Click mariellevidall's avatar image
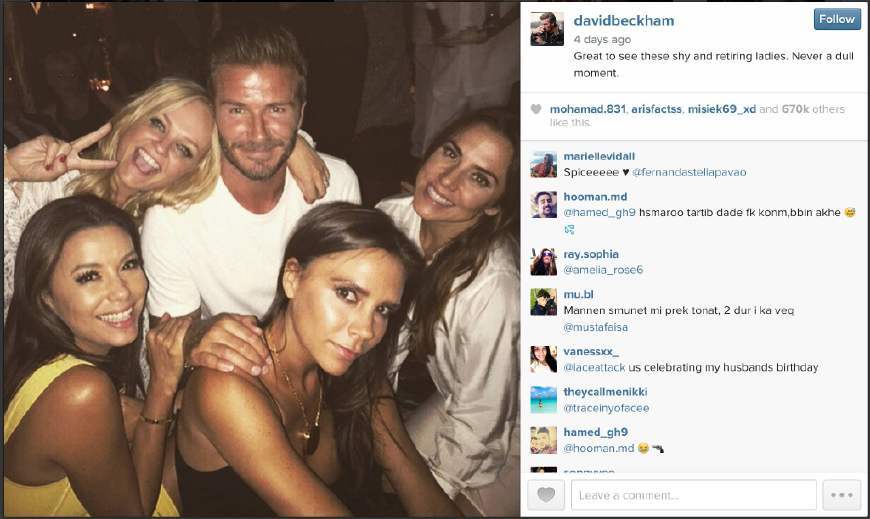This screenshot has width=870, height=519. pos(544,164)
